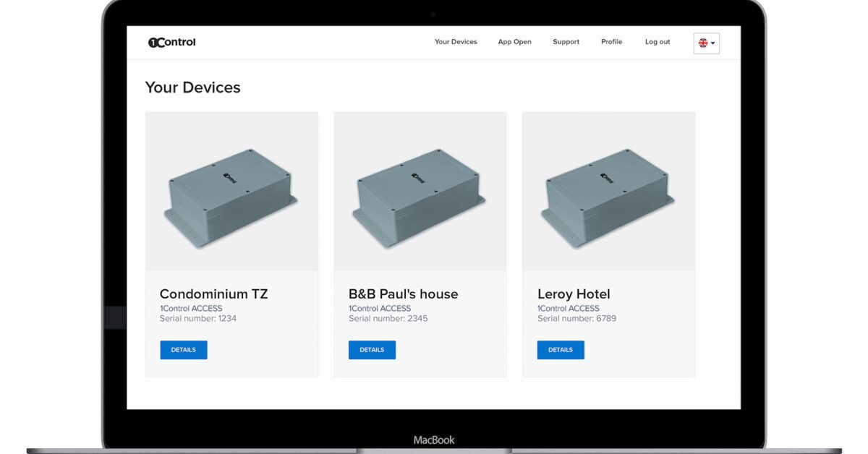The width and height of the screenshot is (868, 454).
Task: Select the B&B Paul's house device image
Action: pyautogui.click(x=420, y=192)
